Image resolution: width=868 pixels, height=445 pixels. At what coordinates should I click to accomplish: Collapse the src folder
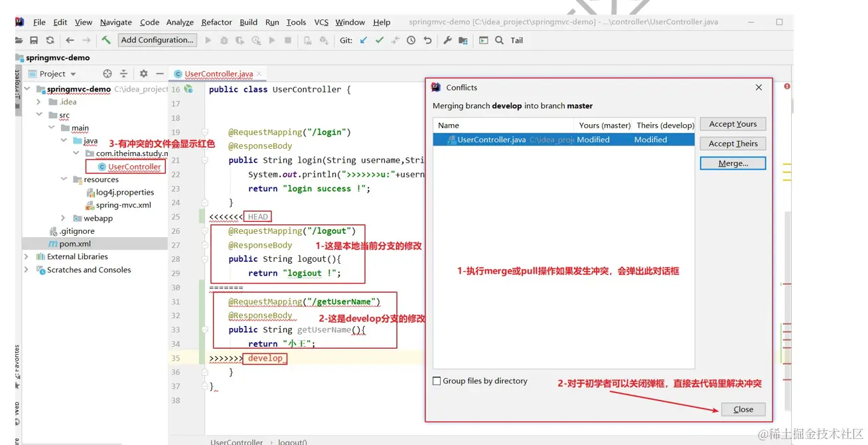pyautogui.click(x=39, y=115)
